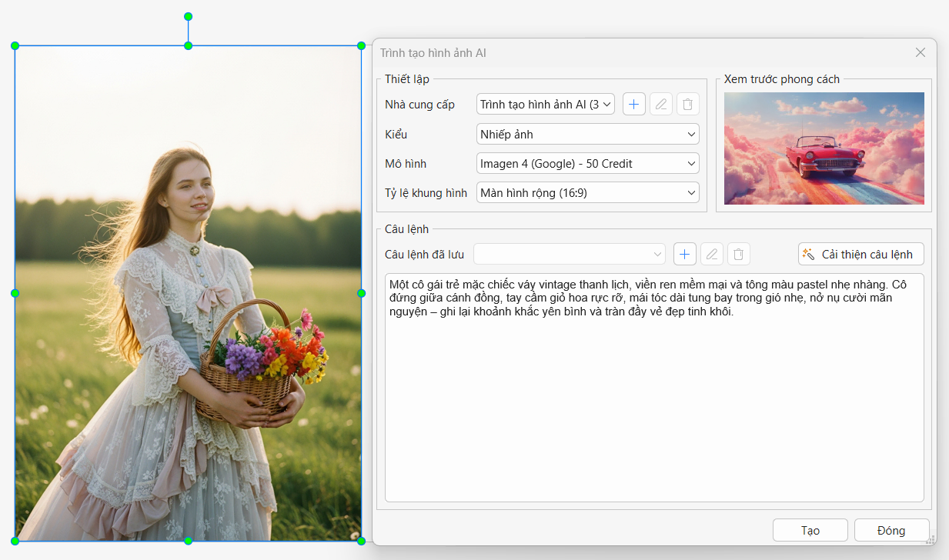Click the rotation handle above the image
This screenshot has height=560, width=949.
click(x=188, y=17)
